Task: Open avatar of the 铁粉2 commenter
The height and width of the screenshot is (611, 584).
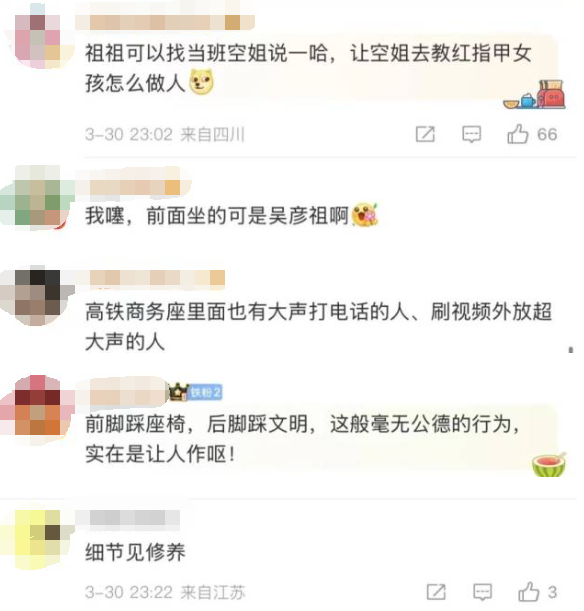Action: click(x=38, y=408)
